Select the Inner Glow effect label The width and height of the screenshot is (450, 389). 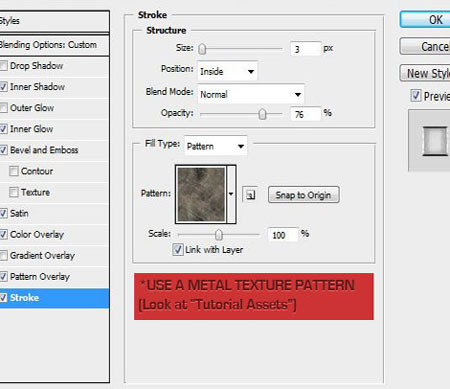click(32, 129)
